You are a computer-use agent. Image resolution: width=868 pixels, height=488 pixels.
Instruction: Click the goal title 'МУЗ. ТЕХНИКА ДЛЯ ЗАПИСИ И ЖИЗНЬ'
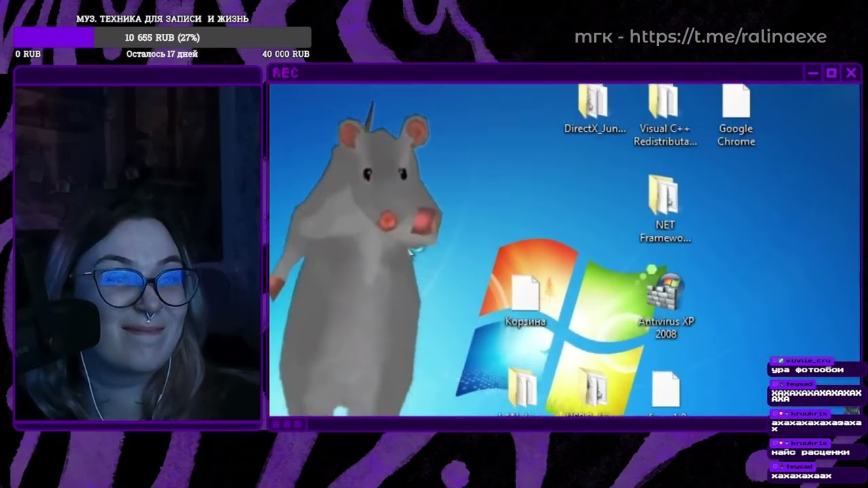pos(163,19)
